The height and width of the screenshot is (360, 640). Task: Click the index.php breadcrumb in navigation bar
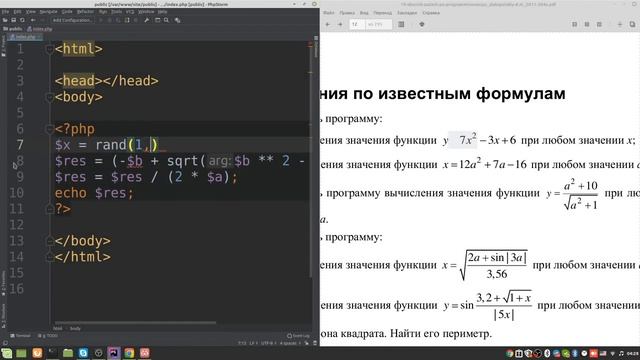point(40,29)
